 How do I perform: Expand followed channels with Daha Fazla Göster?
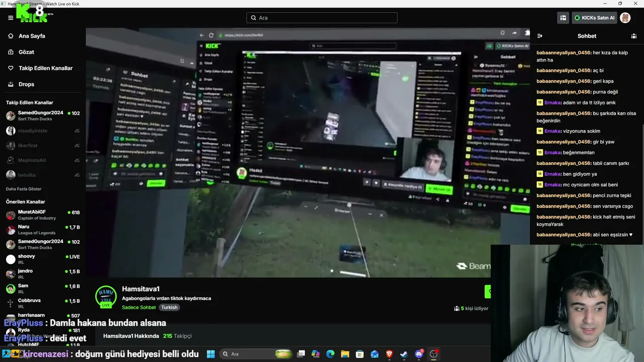[x=24, y=189]
